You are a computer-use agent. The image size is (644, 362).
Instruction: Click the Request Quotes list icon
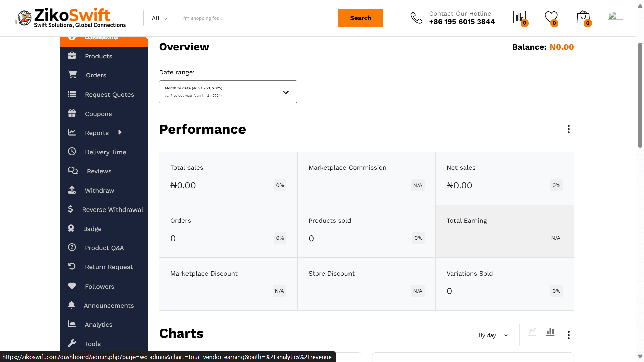point(72,94)
